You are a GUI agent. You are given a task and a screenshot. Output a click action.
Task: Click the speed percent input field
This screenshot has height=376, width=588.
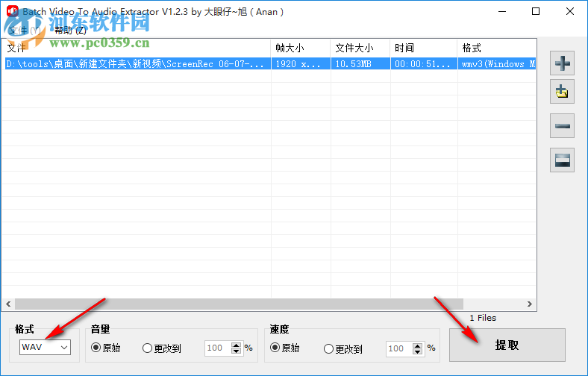[399, 348]
